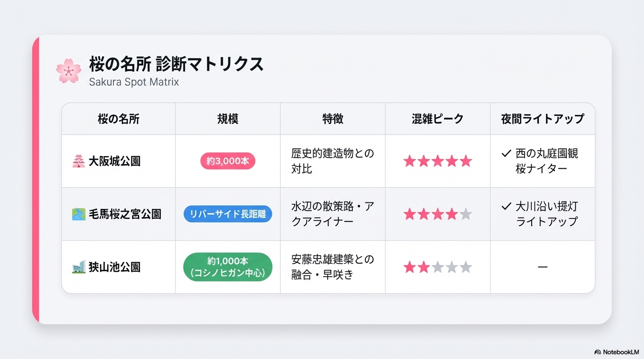Click the green 約1,000本 badge
This screenshot has height=359, width=644.
click(228, 267)
